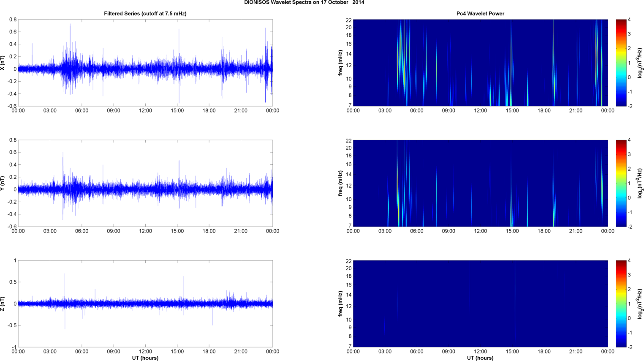
Task: Click "15:00" below the Z time series plot
Action: pos(177,352)
